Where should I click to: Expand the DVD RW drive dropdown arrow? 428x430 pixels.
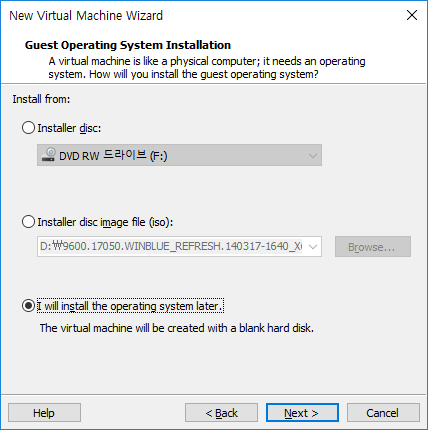tap(313, 156)
